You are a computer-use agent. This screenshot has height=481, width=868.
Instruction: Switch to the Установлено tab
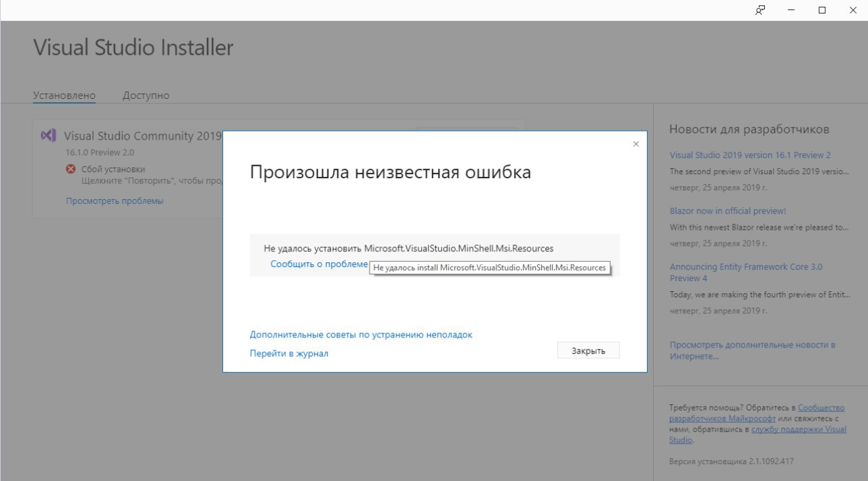click(64, 96)
